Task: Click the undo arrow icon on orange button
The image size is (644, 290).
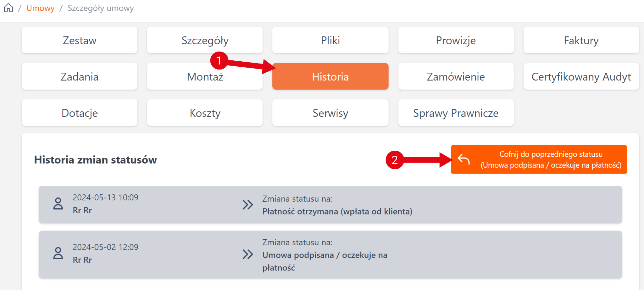Action: [464, 159]
